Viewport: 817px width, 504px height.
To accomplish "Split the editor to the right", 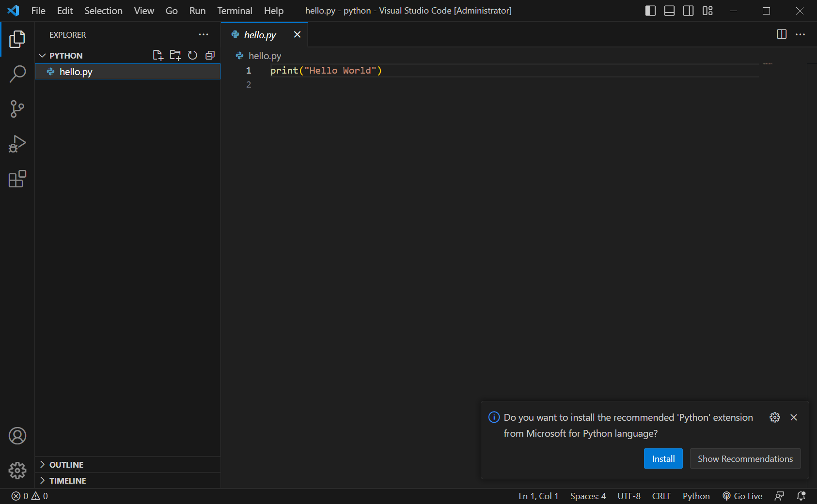I will [782, 34].
